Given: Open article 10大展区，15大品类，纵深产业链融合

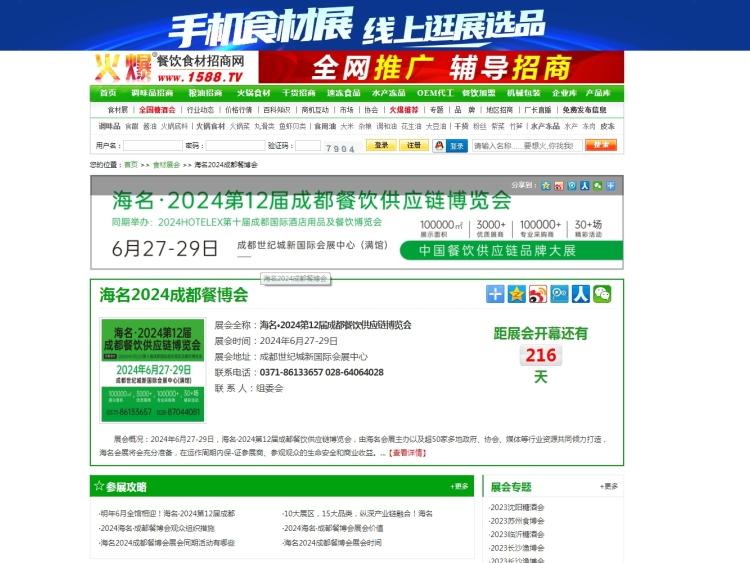Looking at the screenshot, I should [357, 513].
